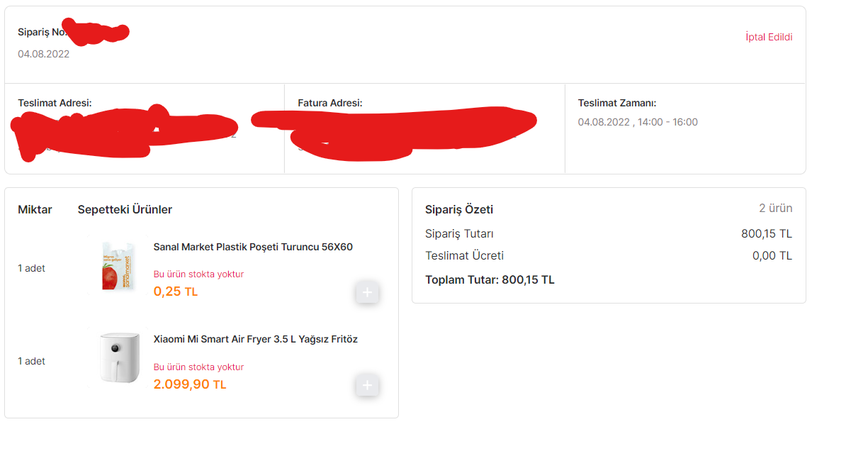Click the 2 ürün item count
This screenshot has height=456, width=868.
tap(775, 208)
